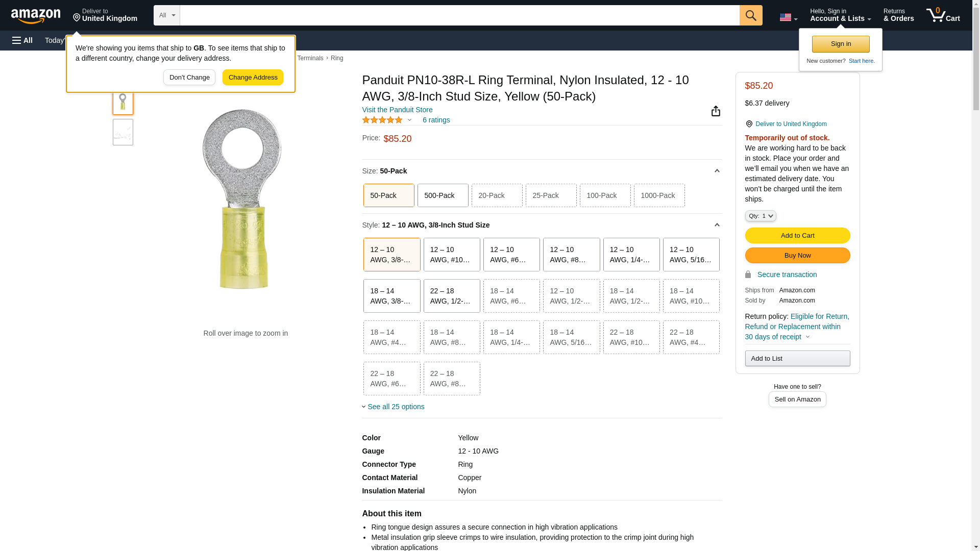This screenshot has width=980, height=551.
Task: Click the share icon
Action: tap(716, 111)
